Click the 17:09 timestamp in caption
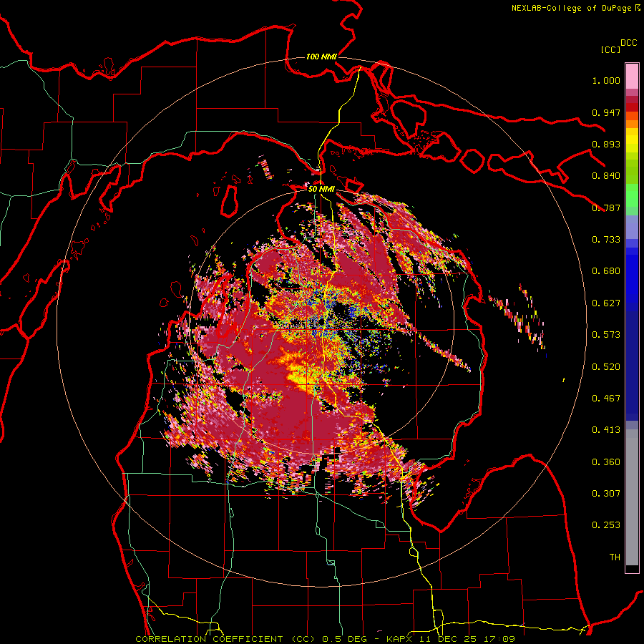Image resolution: width=644 pixels, height=644 pixels. [x=499, y=639]
